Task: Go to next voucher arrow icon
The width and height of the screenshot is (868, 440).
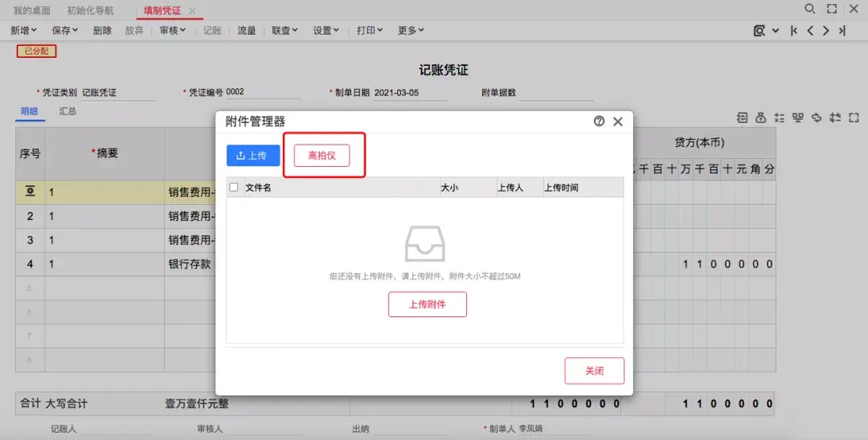Action: coord(826,31)
